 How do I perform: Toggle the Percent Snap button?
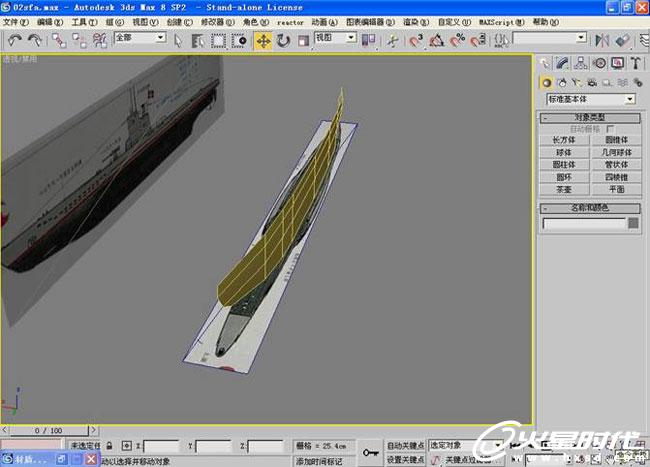click(x=457, y=41)
